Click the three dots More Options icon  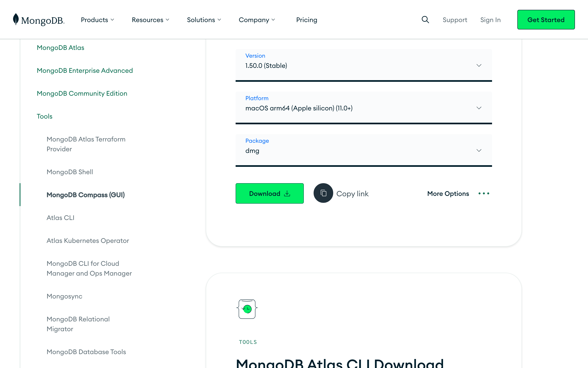click(484, 193)
